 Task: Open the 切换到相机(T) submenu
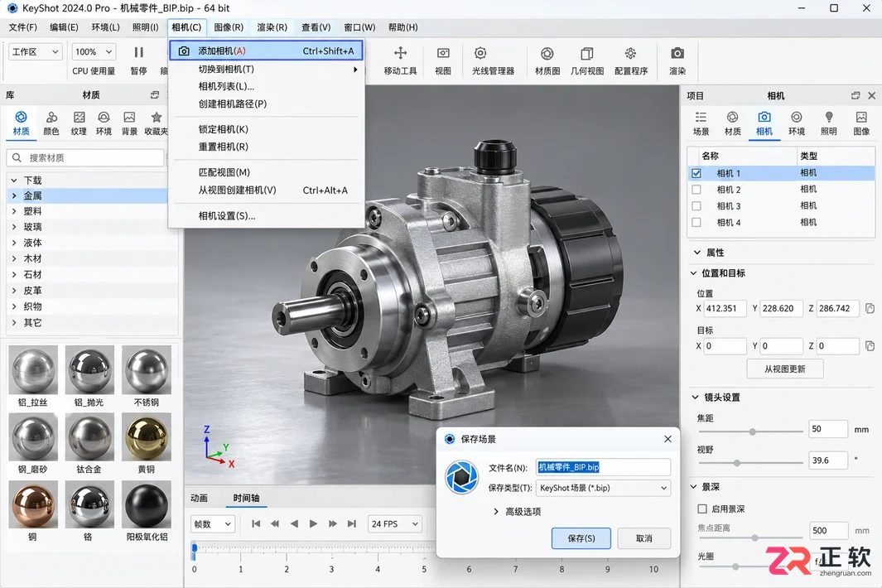pyautogui.click(x=266, y=70)
